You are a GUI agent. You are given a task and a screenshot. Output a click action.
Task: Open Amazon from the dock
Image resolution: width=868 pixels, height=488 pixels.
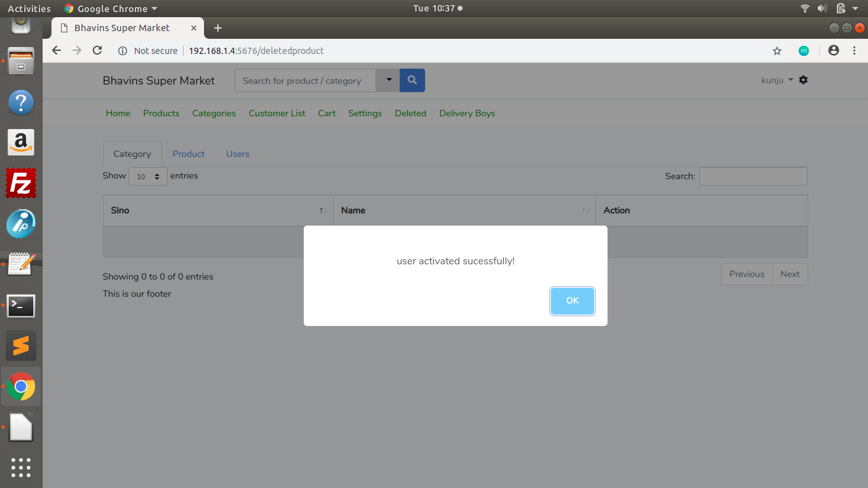[x=21, y=142]
